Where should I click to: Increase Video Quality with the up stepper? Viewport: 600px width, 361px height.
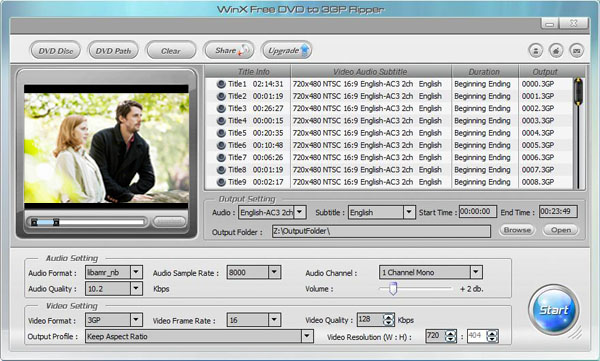click(389, 317)
